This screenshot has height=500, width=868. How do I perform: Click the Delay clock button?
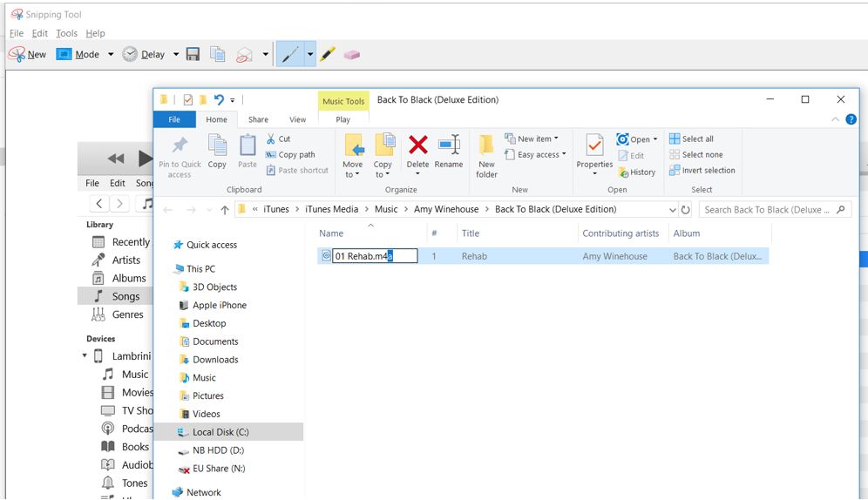click(144, 54)
